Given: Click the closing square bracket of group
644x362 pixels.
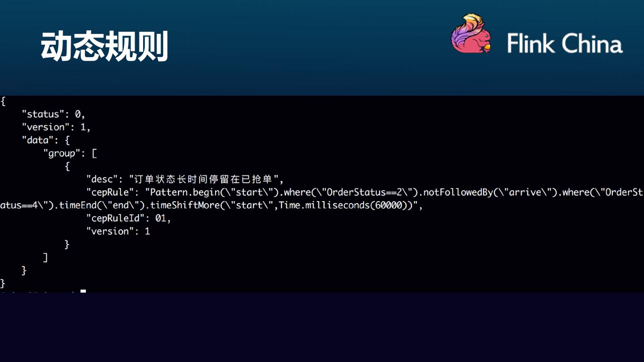Looking at the screenshot, I should pos(45,257).
